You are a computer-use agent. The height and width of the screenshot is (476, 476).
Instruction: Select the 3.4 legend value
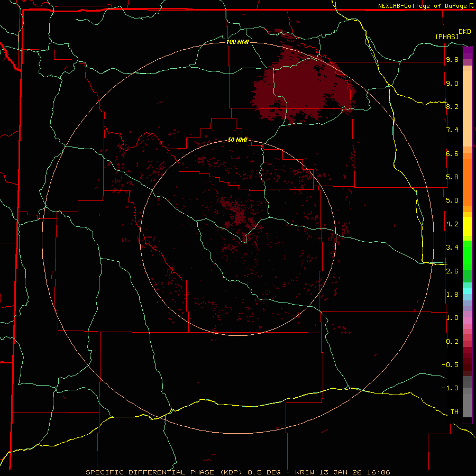tap(452, 248)
